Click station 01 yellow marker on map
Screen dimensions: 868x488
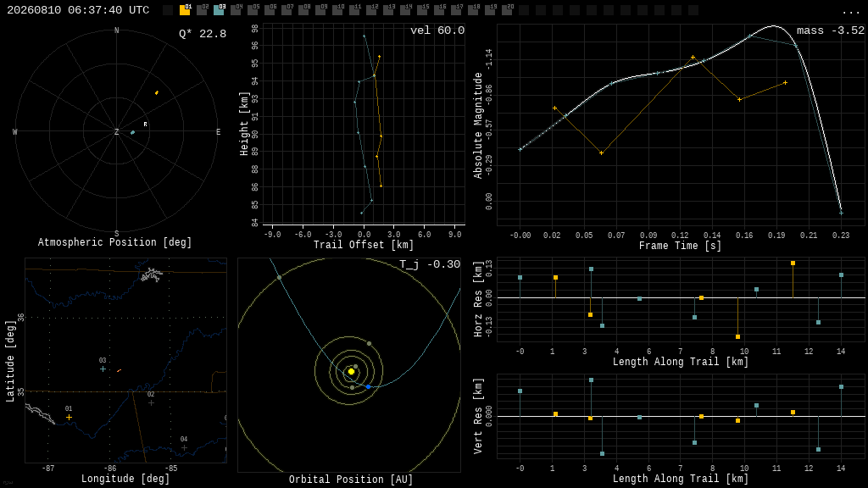(69, 417)
